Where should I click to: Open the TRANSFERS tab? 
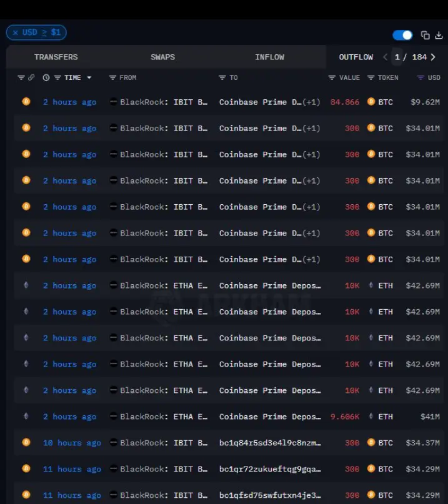[56, 57]
